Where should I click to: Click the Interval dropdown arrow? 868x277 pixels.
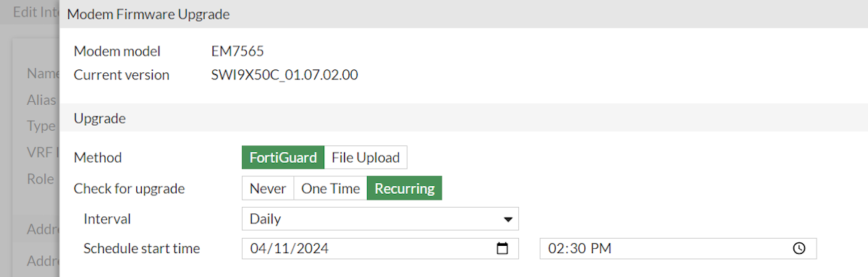pyautogui.click(x=507, y=219)
